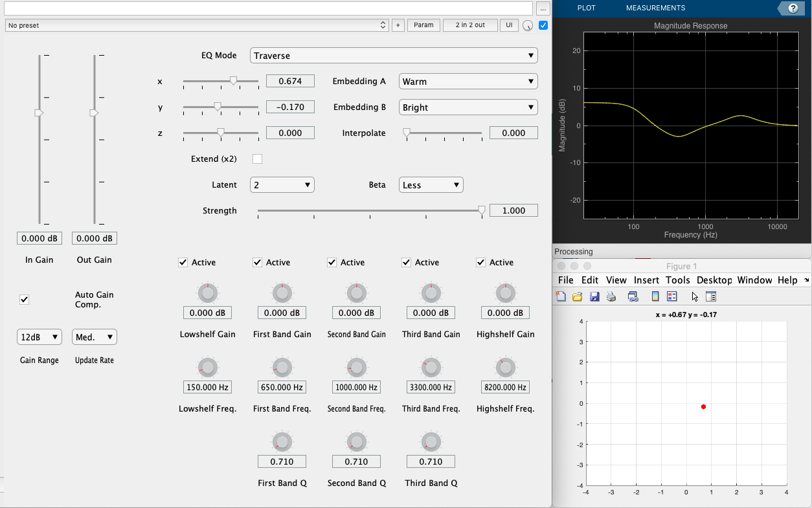Open the 12dB Gain Range dropdown

click(x=39, y=337)
